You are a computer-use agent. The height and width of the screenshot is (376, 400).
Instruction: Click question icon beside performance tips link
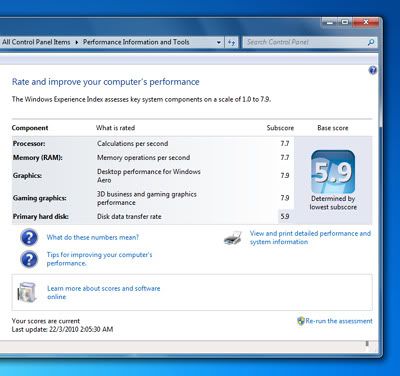(29, 259)
